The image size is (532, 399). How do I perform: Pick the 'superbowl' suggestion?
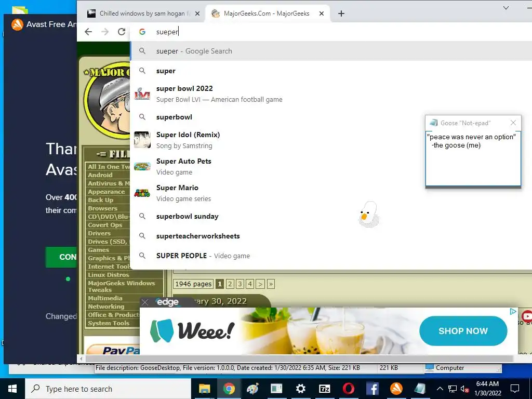331,117
